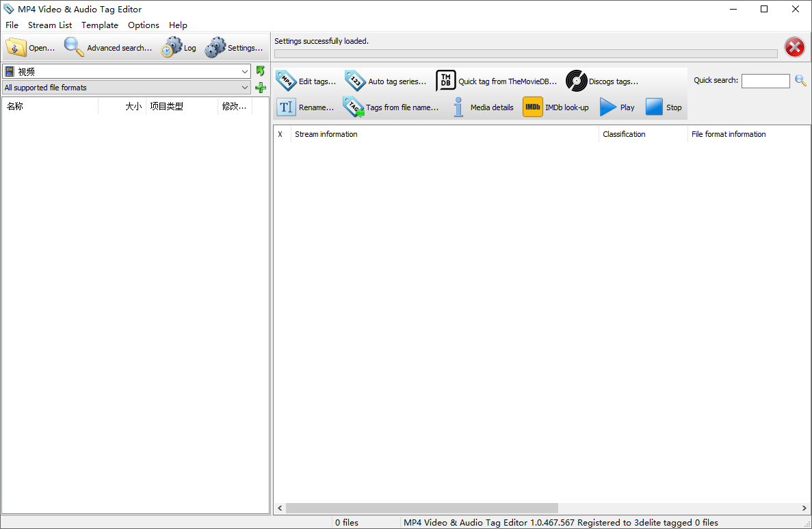
Task: Open the Options menu
Action: 144,25
